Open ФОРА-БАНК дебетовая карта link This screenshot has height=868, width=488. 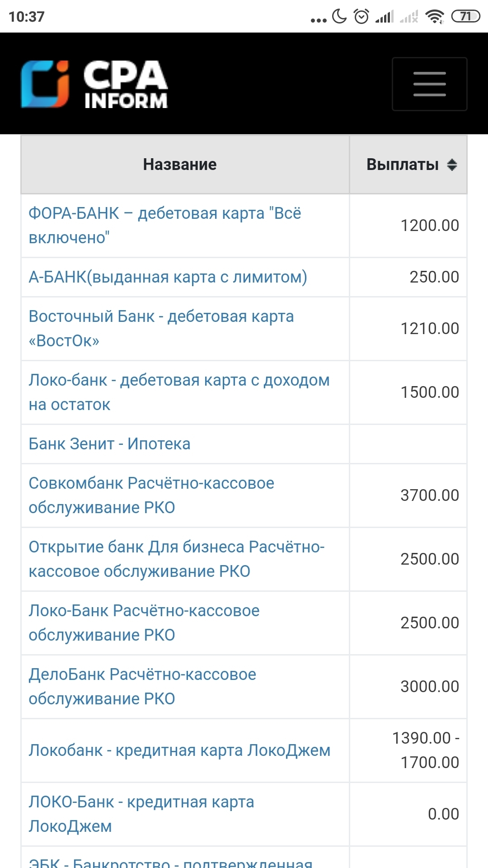pos(164,225)
